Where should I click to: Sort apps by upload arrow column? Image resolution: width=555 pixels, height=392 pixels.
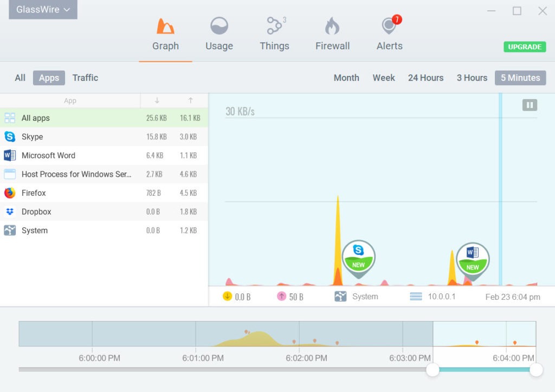click(190, 100)
